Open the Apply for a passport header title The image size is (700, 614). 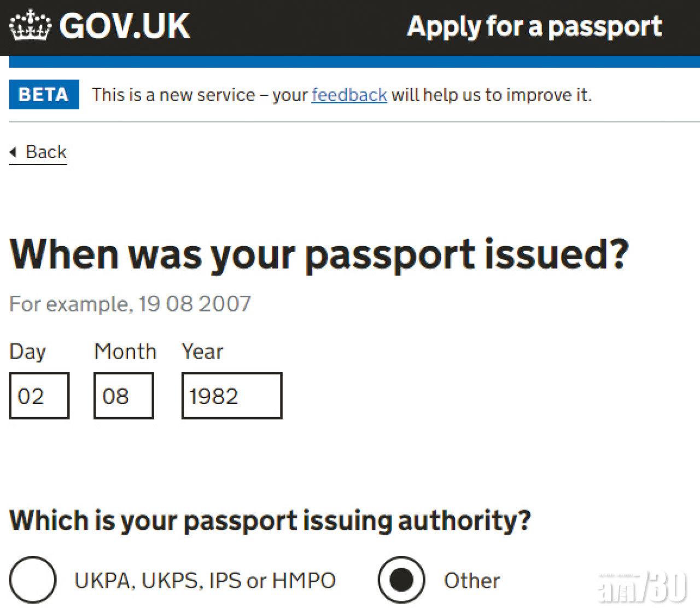click(534, 27)
